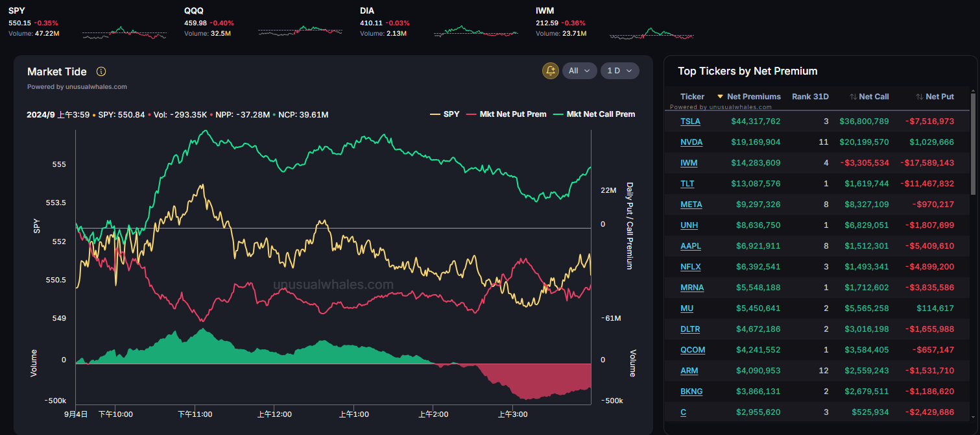Click the sort arrows icon beside Net Put

919,97
